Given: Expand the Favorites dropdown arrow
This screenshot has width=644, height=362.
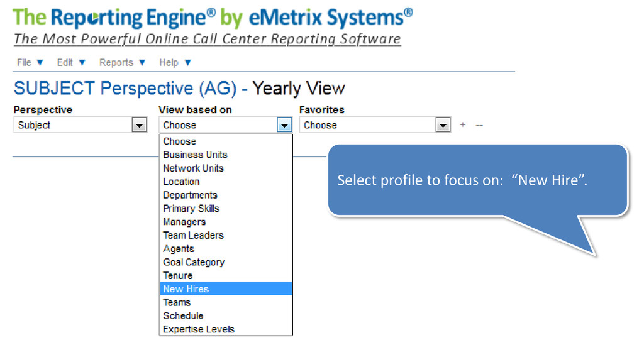Looking at the screenshot, I should pos(443,125).
